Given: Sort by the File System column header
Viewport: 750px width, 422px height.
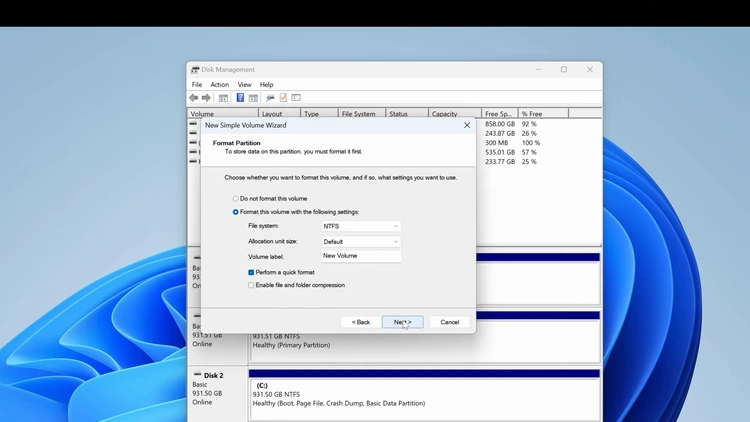Looking at the screenshot, I should (x=362, y=114).
